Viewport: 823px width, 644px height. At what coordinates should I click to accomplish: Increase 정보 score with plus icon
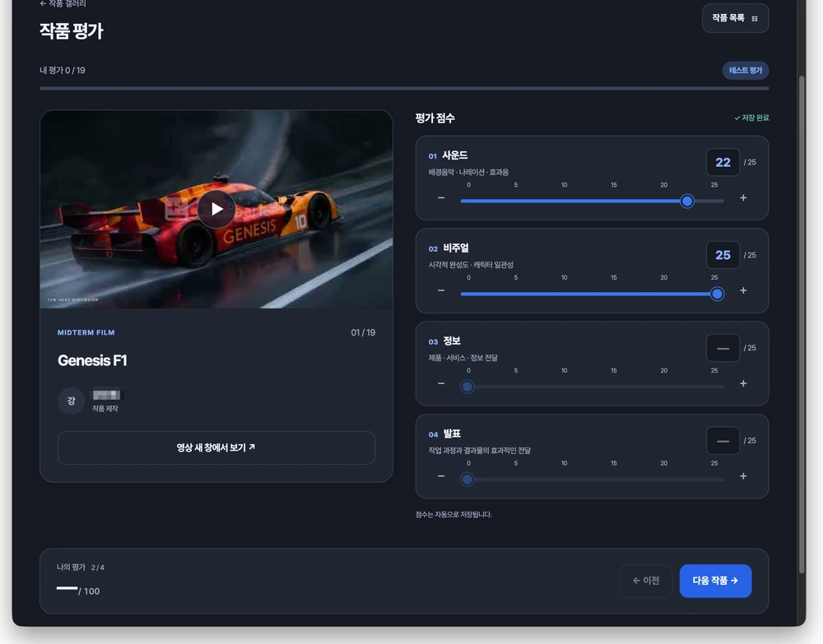[x=743, y=383]
